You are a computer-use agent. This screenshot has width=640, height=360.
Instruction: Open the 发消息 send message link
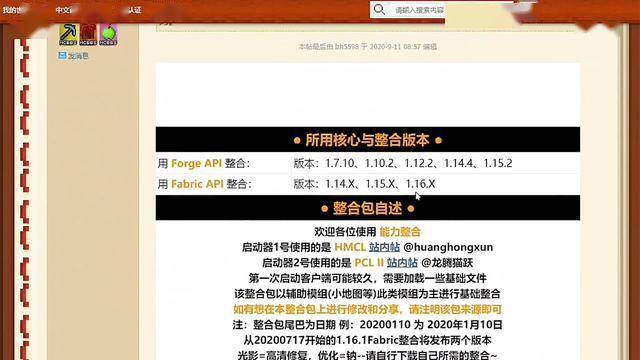[x=78, y=56]
